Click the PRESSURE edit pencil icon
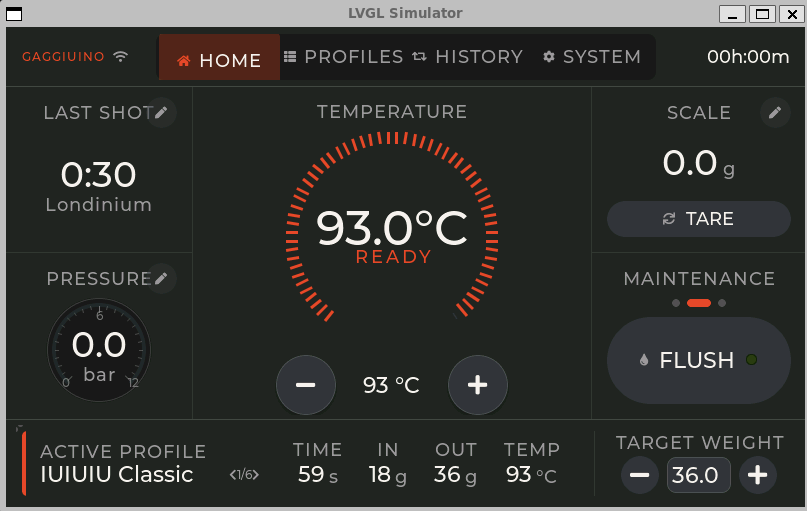This screenshot has height=511, width=807. 161,278
